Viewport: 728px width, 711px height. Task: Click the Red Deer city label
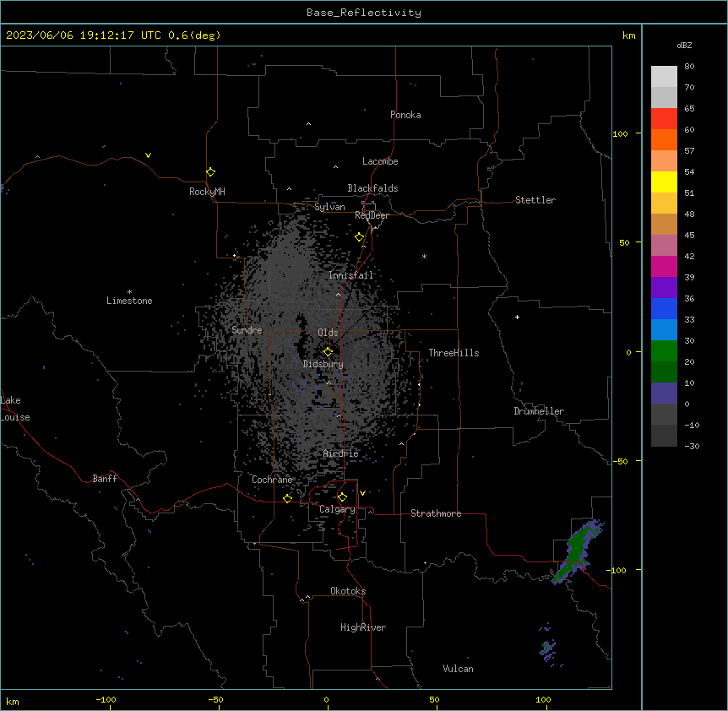(x=372, y=215)
